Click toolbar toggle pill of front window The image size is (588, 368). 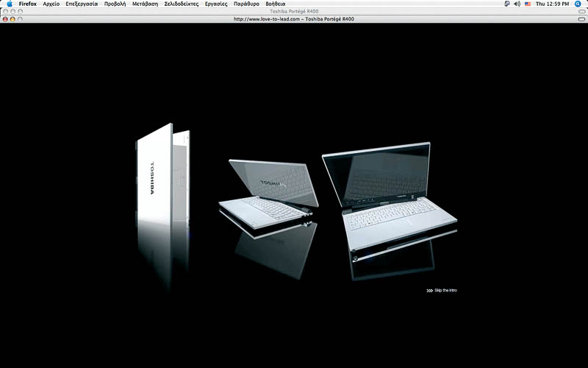click(581, 19)
